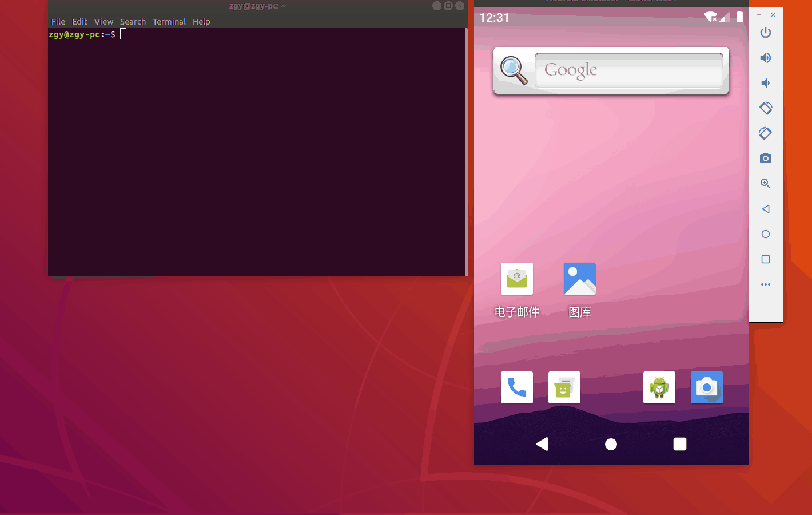Launch the 图库 gallery app
This screenshot has height=515, width=812.
(x=579, y=279)
